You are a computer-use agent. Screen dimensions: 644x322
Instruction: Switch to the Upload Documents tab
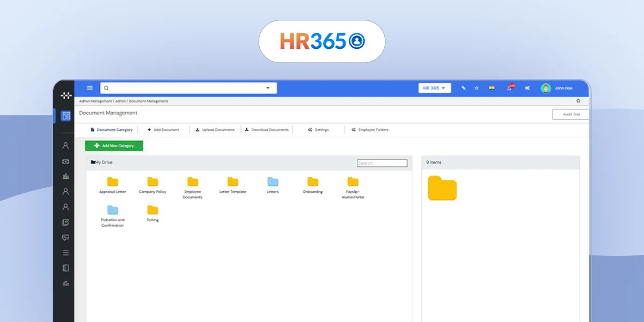pos(215,130)
